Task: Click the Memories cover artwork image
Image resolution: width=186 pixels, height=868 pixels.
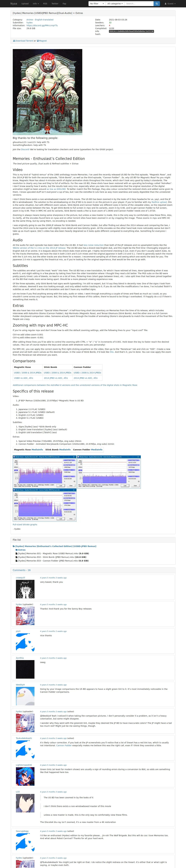Action: [48, 92]
